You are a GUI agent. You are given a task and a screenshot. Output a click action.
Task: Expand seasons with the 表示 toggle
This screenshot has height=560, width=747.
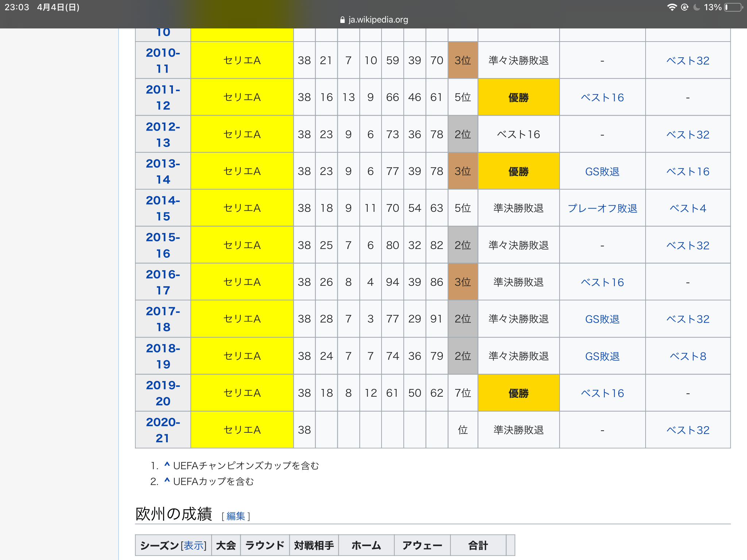(x=194, y=545)
